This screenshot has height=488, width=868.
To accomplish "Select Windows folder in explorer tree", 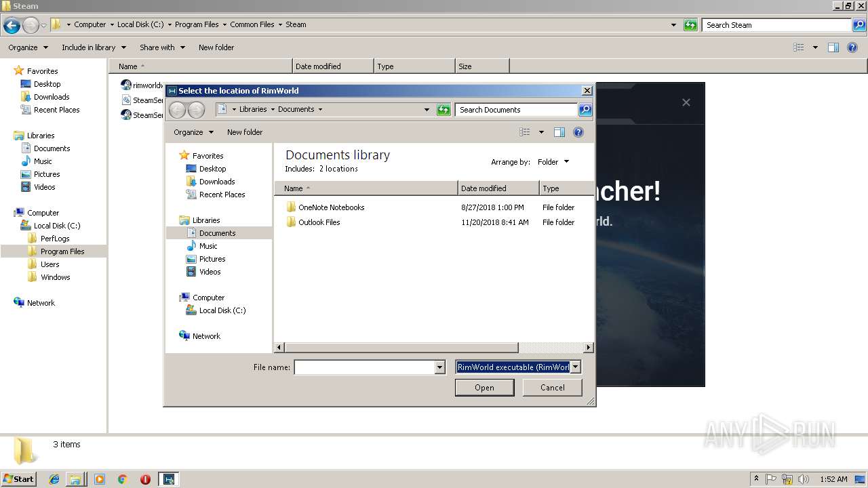I will pos(55,277).
